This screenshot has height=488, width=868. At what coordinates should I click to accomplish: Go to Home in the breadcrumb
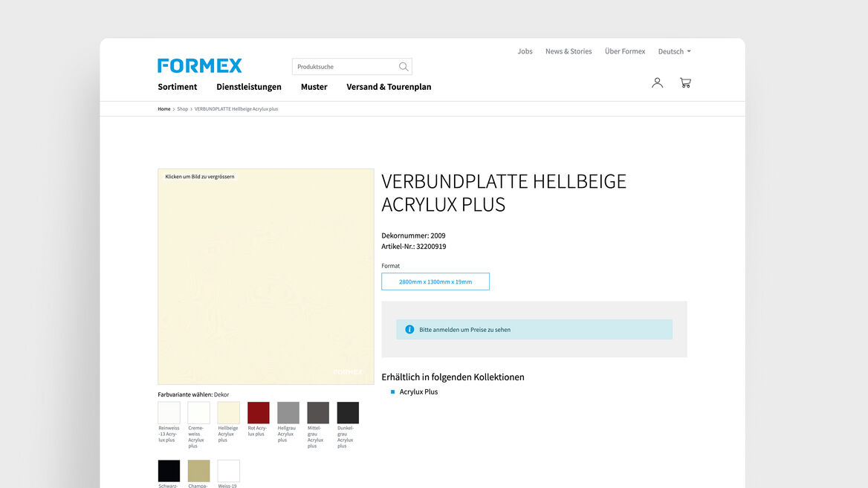pos(163,109)
